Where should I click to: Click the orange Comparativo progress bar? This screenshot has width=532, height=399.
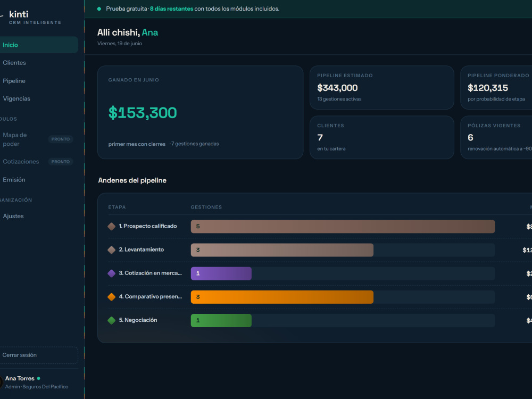[282, 297]
